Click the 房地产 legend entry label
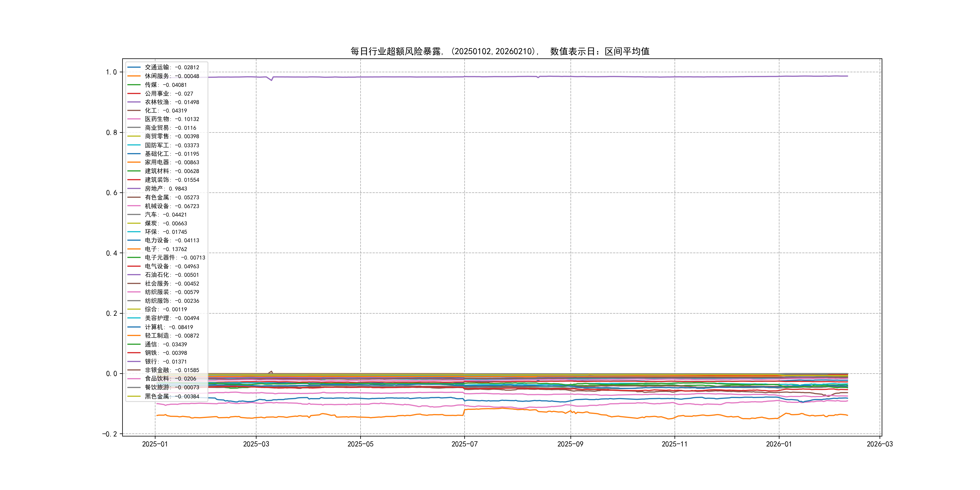 click(x=166, y=189)
